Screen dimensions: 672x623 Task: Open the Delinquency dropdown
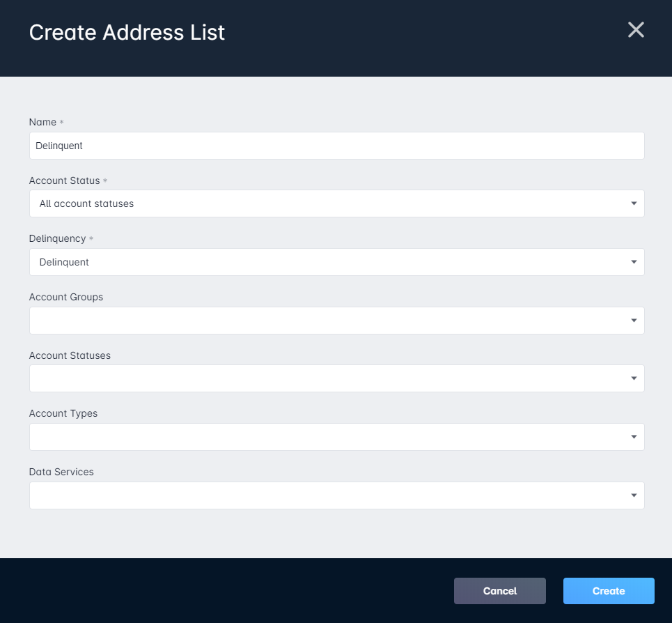tap(337, 262)
